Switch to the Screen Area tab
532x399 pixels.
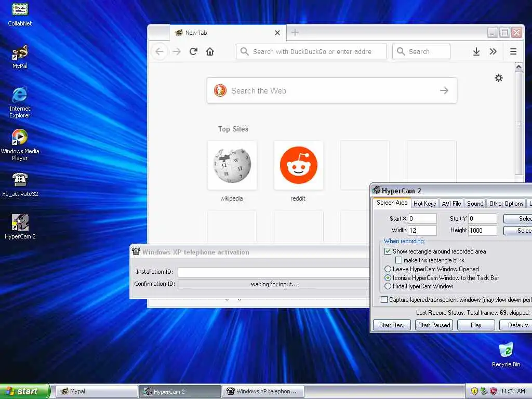point(392,203)
